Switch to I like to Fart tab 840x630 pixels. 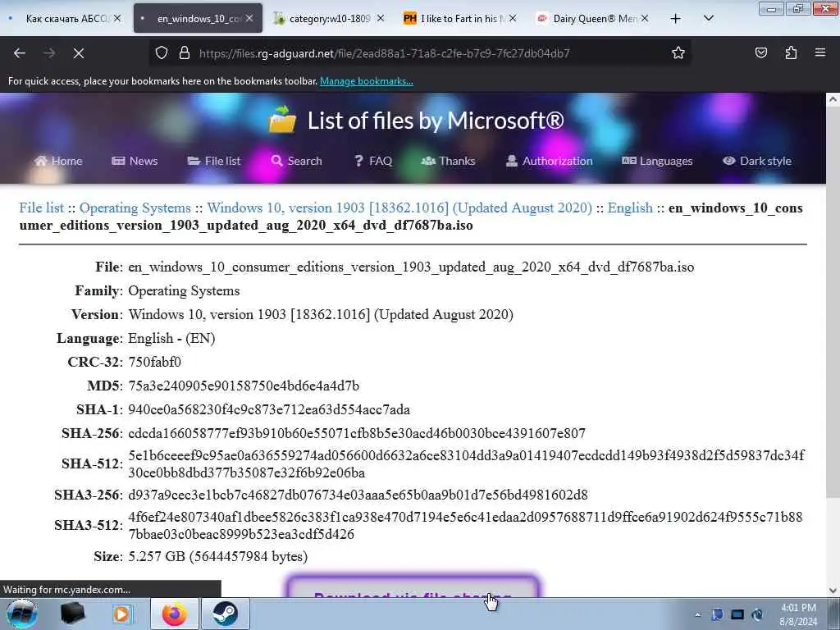point(459,19)
